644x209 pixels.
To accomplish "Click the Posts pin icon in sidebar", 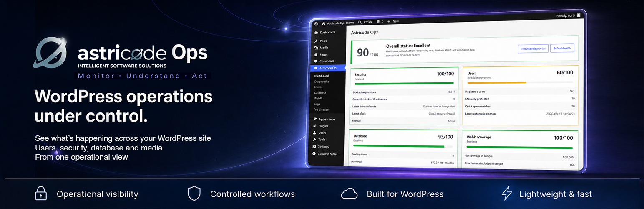I will coord(316,41).
